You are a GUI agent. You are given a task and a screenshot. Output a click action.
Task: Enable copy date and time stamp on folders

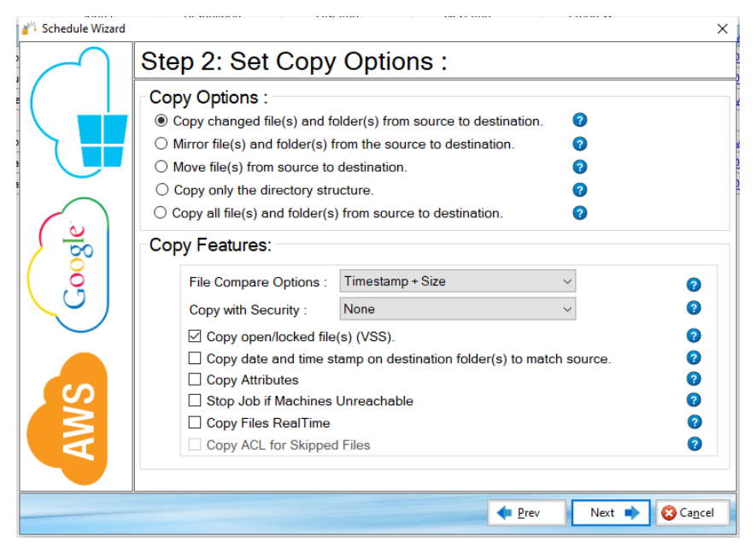coord(195,358)
